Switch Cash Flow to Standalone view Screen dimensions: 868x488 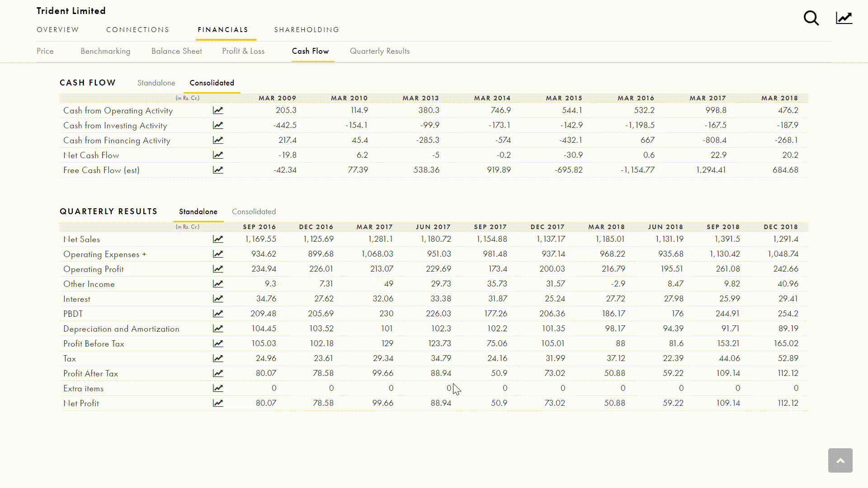(156, 83)
